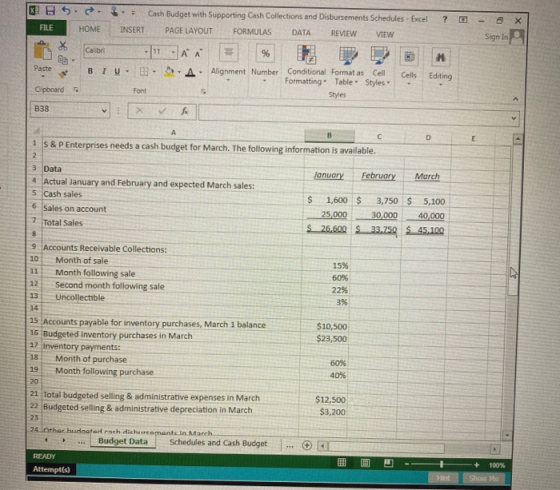
Task: Open the Cells group icon
Action: click(409, 57)
